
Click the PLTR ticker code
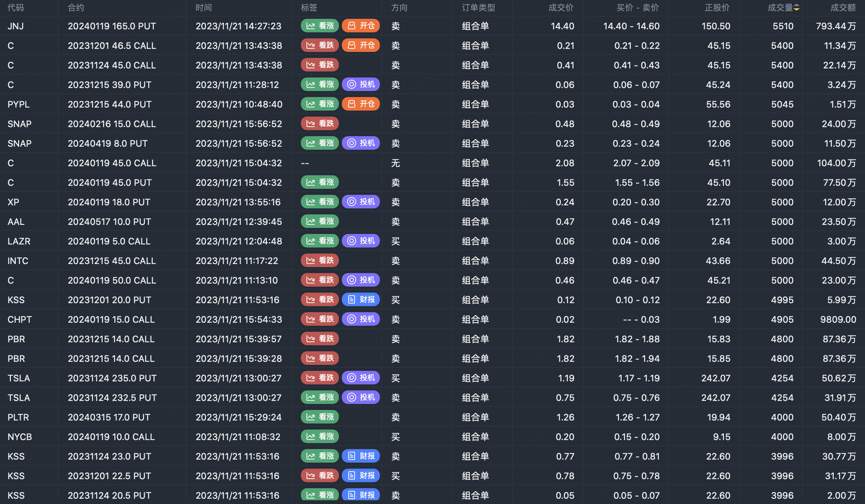(x=18, y=417)
